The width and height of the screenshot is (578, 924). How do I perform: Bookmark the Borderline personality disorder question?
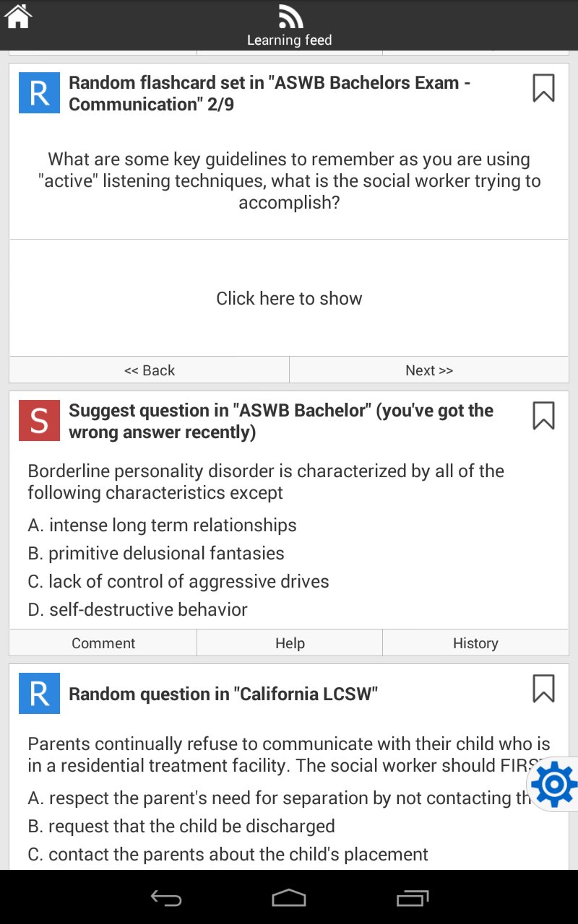[x=543, y=416]
